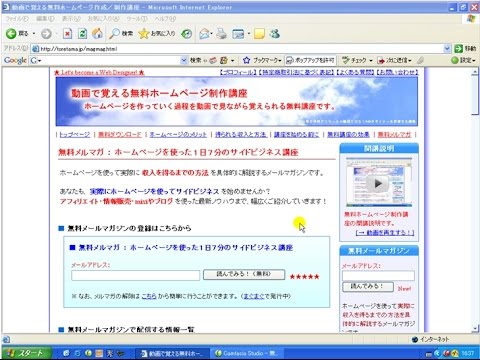Image resolution: width=480 pixels, height=360 pixels.
Task: Click the プロフィール header link
Action: pyautogui.click(x=238, y=72)
